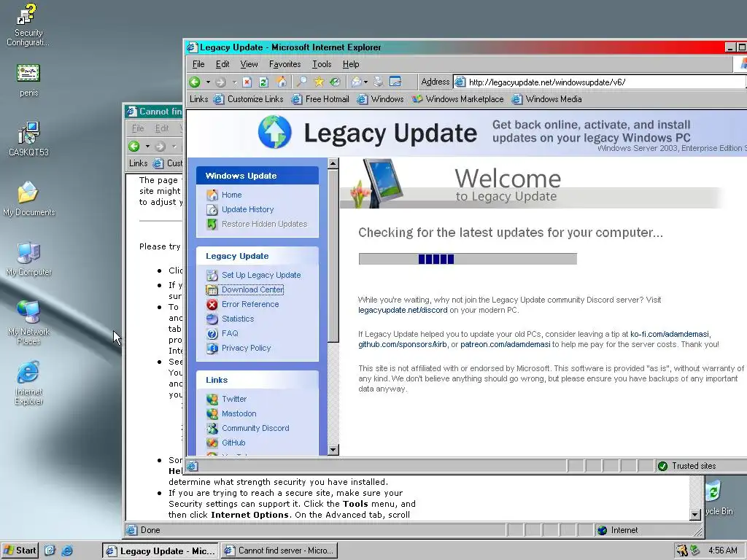Viewport: 747px width, 560px height.
Task: Open Twitter link in Links panel
Action: 234,399
